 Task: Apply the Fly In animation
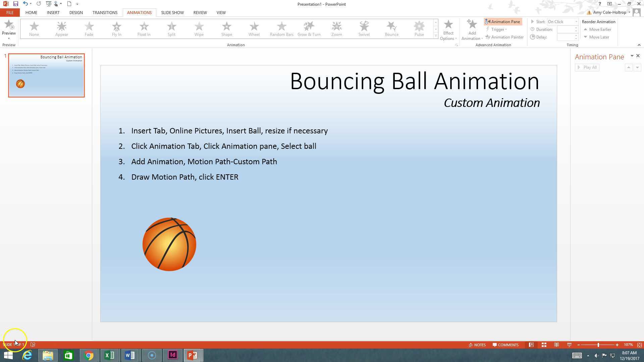pyautogui.click(x=116, y=28)
